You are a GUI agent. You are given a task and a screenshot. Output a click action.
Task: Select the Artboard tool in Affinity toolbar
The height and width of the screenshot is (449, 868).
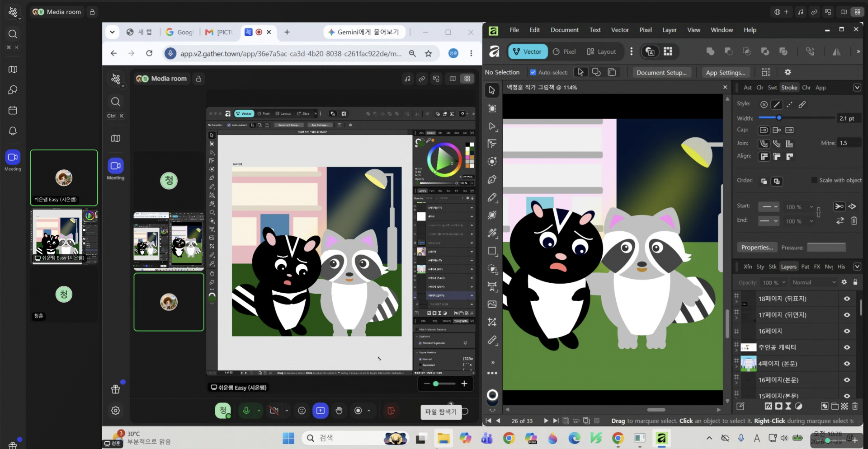(492, 108)
